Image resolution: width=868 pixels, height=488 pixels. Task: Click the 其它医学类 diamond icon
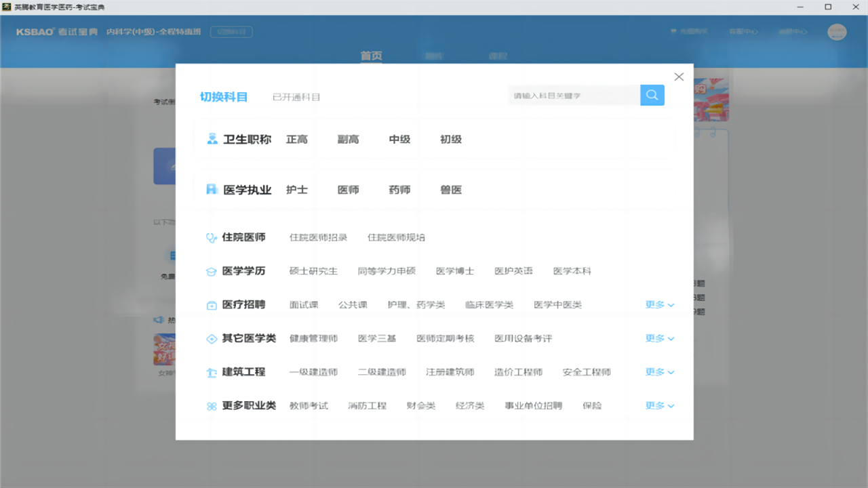coord(212,338)
